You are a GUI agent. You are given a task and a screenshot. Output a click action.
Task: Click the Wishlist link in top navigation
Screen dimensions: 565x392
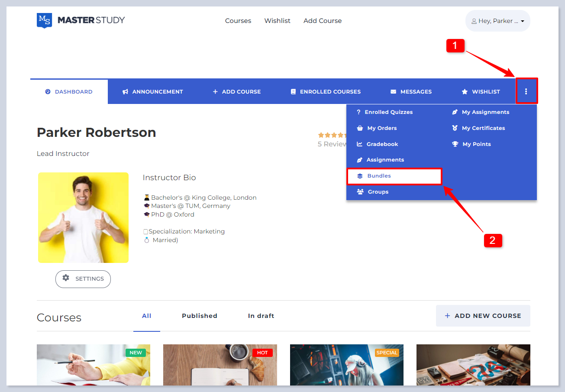point(277,21)
